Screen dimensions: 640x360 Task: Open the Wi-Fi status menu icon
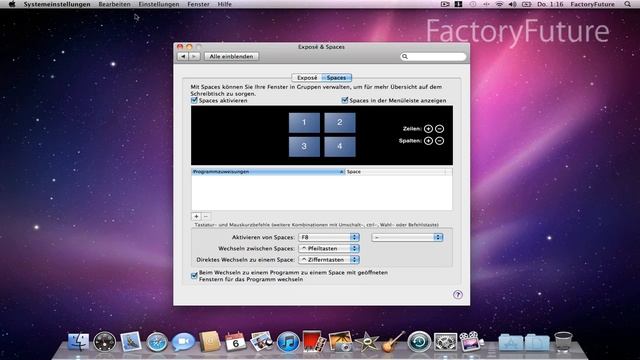click(499, 4)
